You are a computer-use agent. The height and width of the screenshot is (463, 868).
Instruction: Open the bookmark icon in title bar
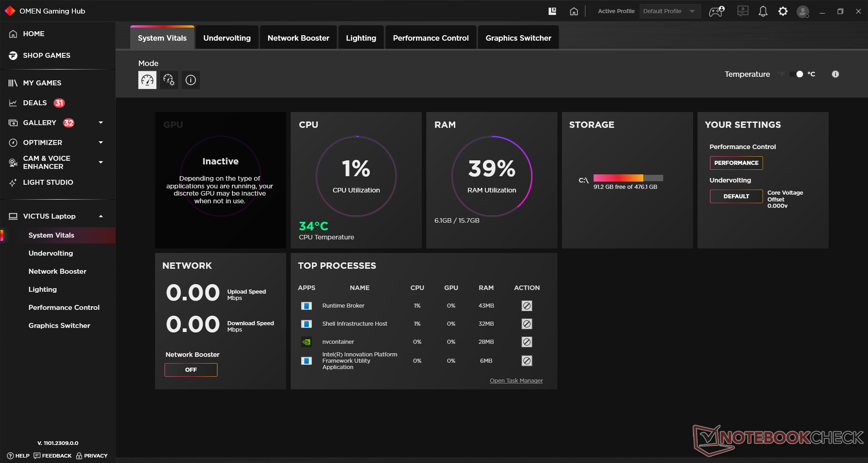click(552, 11)
